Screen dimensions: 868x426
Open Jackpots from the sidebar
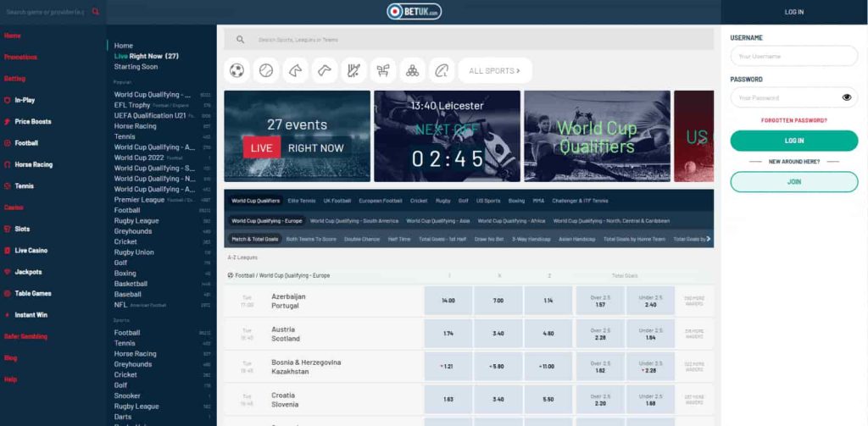click(27, 272)
